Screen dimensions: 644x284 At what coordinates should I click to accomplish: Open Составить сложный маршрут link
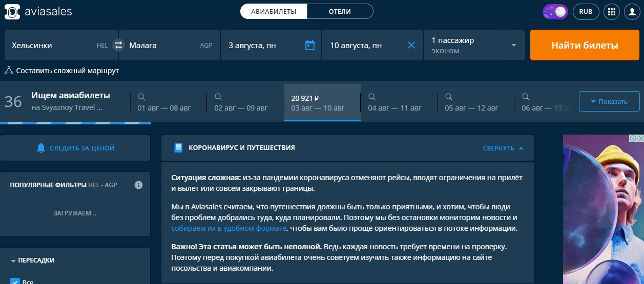tap(67, 71)
